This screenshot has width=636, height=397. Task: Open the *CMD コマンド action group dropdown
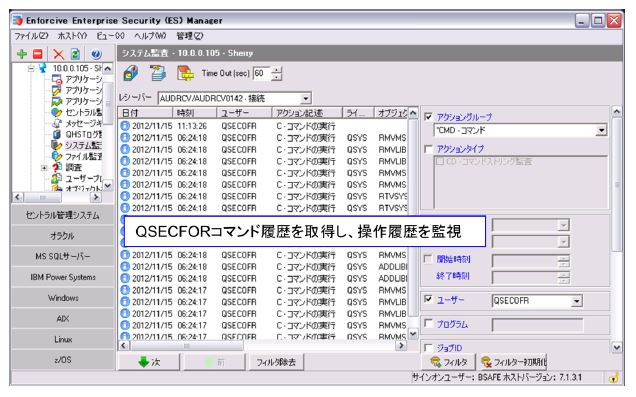click(x=601, y=131)
